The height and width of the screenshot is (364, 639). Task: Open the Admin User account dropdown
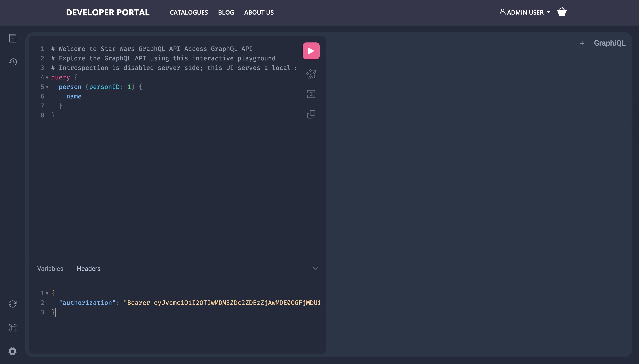pos(524,12)
